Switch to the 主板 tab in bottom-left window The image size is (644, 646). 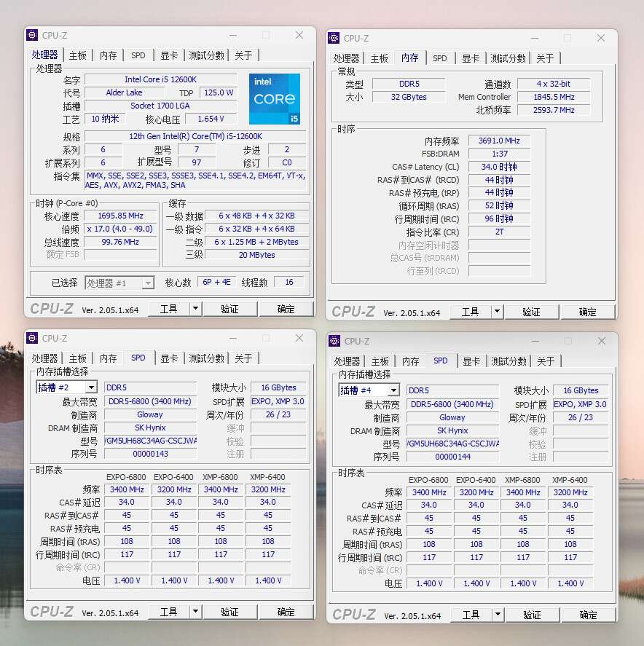[x=77, y=358]
